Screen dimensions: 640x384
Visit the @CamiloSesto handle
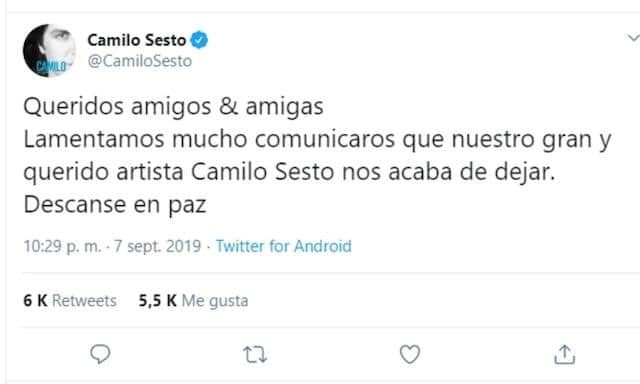point(140,61)
